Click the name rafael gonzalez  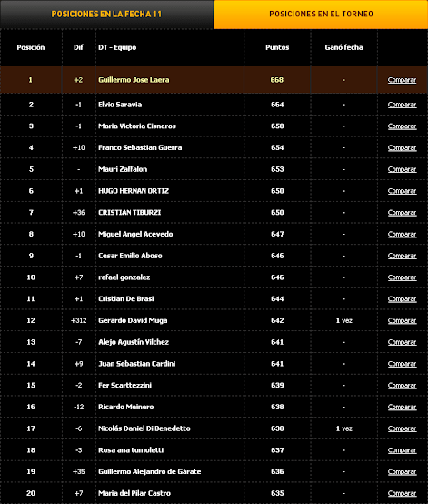pos(124,277)
